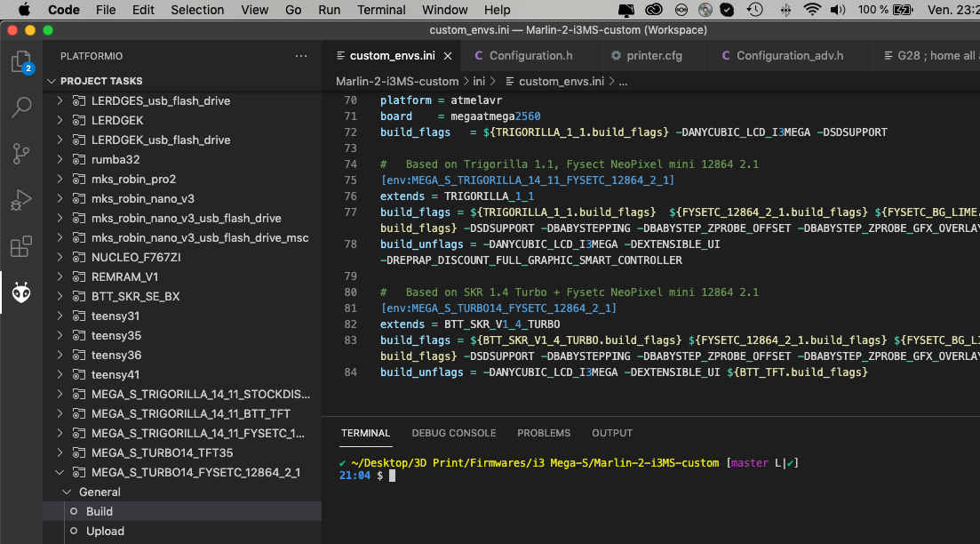Screen dimensions: 980x544
Task: Click the ini folder breadcrumb
Action: [x=479, y=81]
